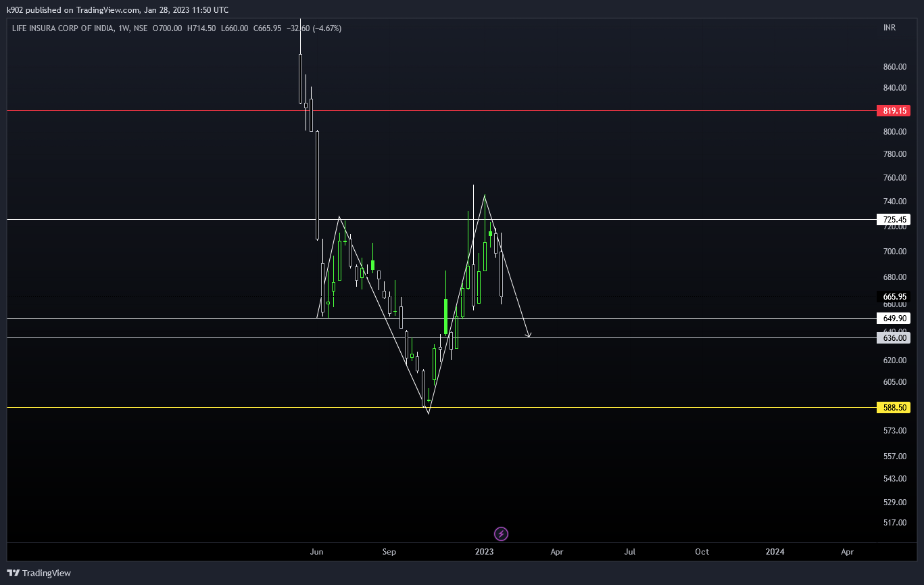Click the current price label 665.95
Image resolution: width=924 pixels, height=585 pixels.
[x=893, y=297]
